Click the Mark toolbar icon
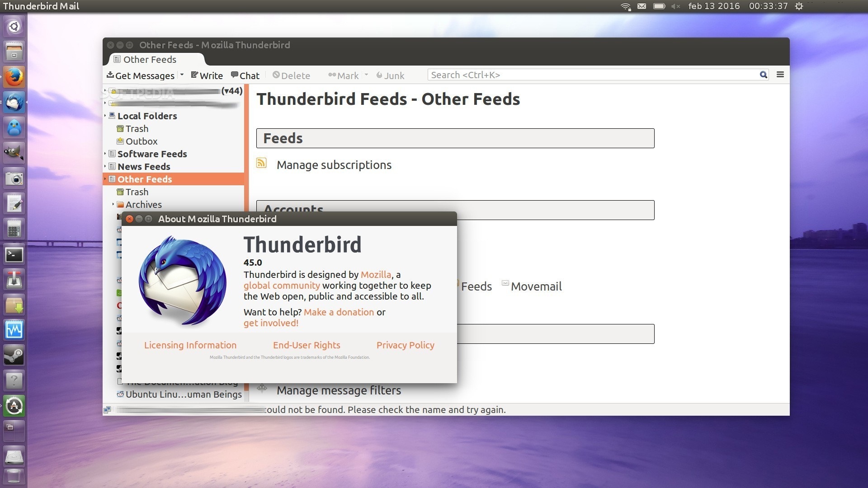 tap(332, 75)
